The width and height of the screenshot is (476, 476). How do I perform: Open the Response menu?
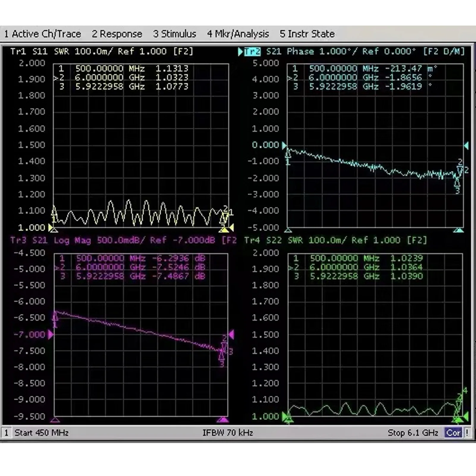pos(117,34)
